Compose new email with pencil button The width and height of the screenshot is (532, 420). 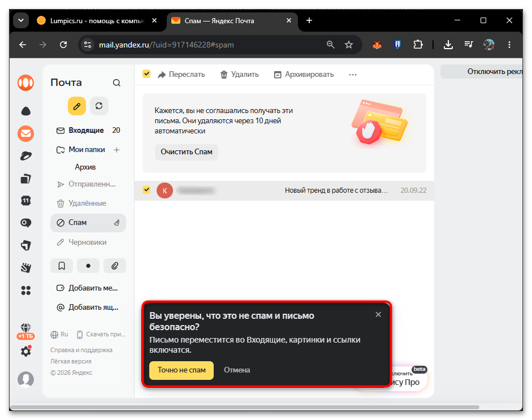tap(77, 106)
